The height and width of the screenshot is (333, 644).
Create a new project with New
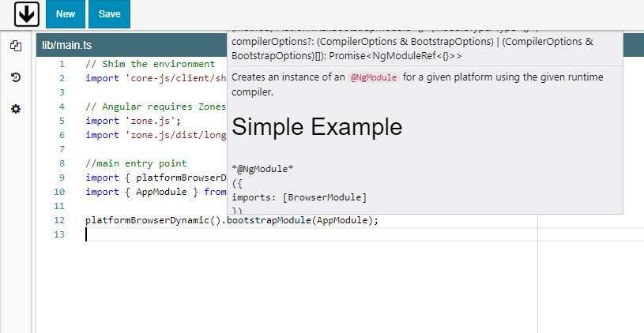coord(66,14)
